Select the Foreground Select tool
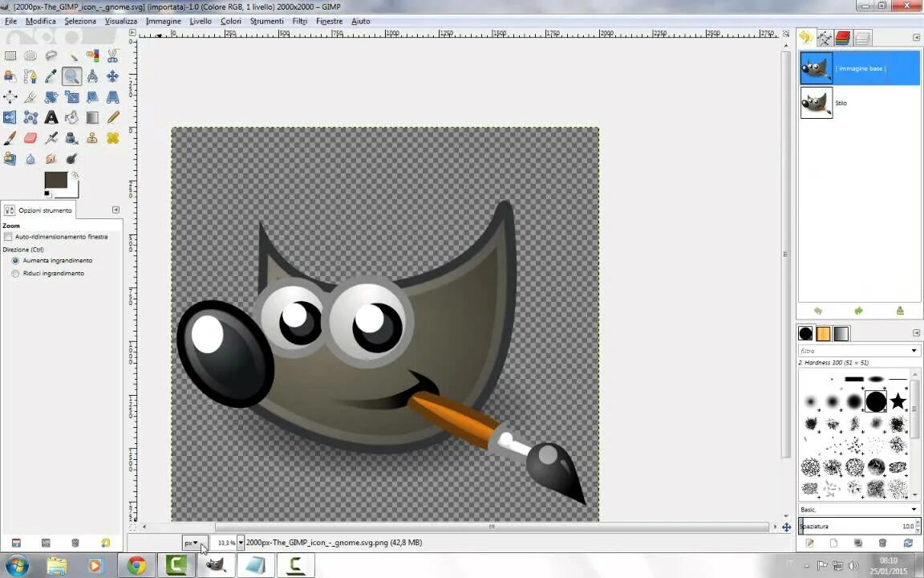The image size is (924, 578). coord(10,76)
